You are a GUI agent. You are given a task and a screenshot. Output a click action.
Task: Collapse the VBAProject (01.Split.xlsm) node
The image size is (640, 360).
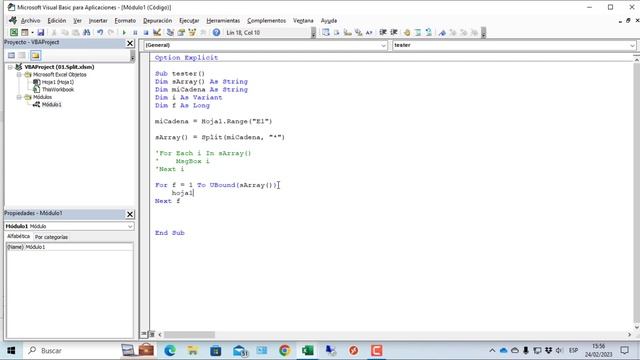[10, 67]
